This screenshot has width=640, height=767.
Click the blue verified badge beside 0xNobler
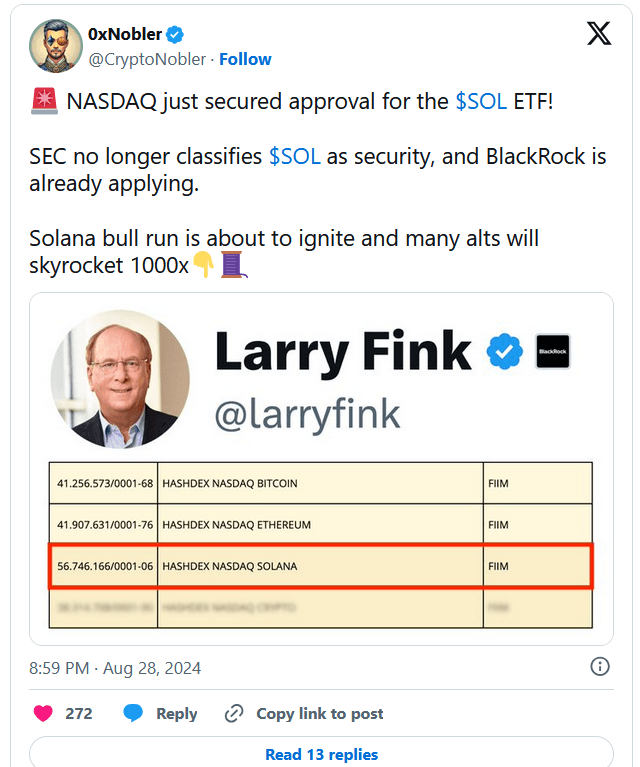point(175,34)
